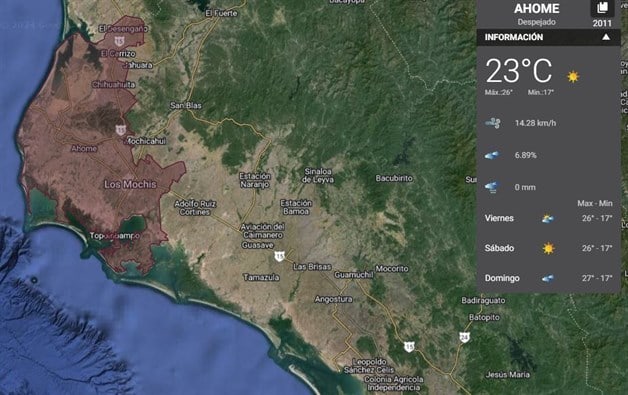Image resolution: width=628 pixels, height=395 pixels.
Task: Click the Guamúchil map label
Action: 354,275
